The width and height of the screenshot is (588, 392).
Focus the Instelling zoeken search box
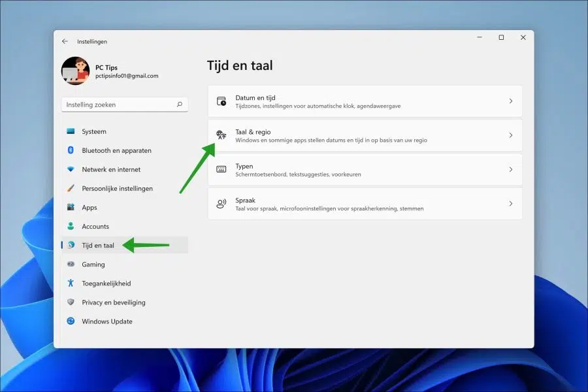125,105
